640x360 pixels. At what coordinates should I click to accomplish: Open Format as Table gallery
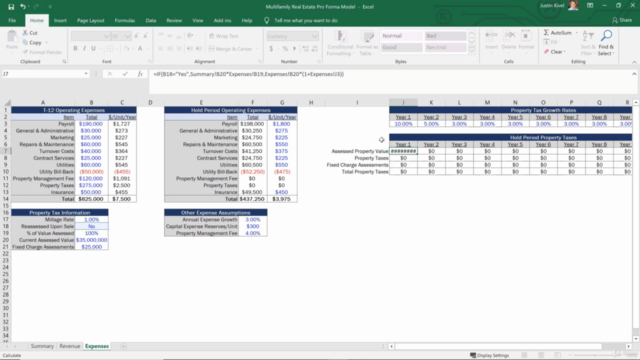367,43
